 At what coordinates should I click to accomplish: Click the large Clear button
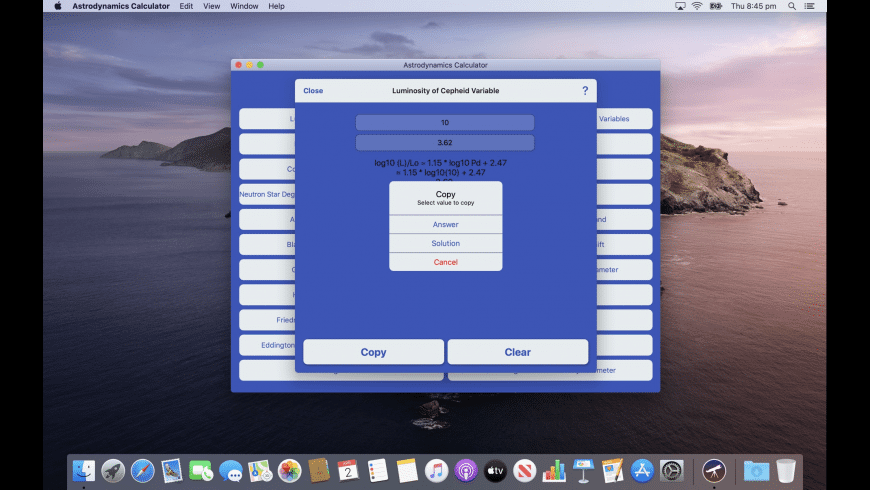518,352
